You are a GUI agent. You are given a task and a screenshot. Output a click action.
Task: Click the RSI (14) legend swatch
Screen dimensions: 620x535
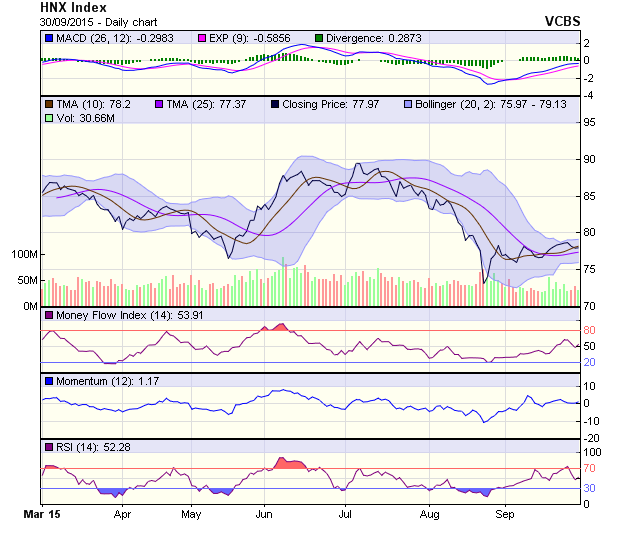[x=48, y=446]
